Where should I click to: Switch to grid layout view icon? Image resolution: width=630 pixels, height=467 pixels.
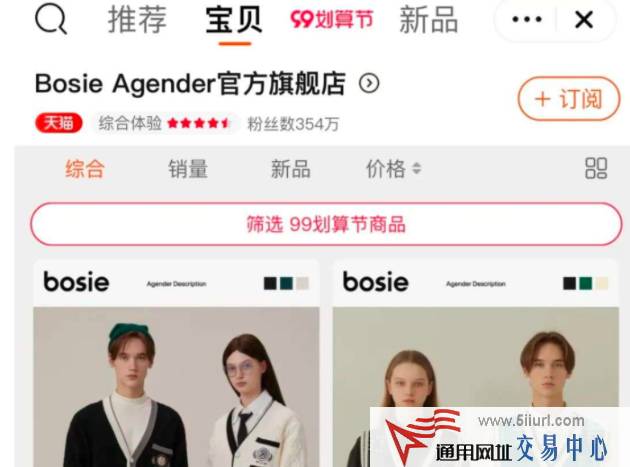pyautogui.click(x=596, y=168)
